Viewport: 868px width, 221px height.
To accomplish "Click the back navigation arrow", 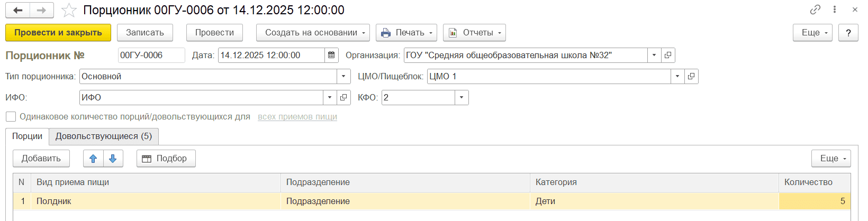I will point(17,10).
